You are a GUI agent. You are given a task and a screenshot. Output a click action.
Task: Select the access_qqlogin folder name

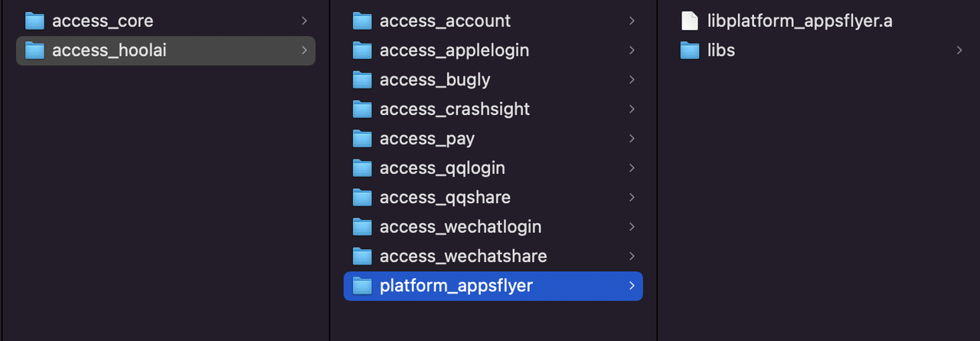pyautogui.click(x=442, y=168)
